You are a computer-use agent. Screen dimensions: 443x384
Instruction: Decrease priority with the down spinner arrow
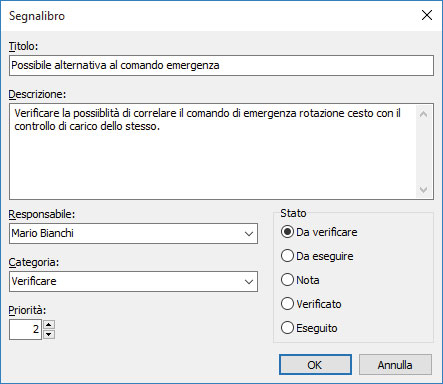click(49, 334)
